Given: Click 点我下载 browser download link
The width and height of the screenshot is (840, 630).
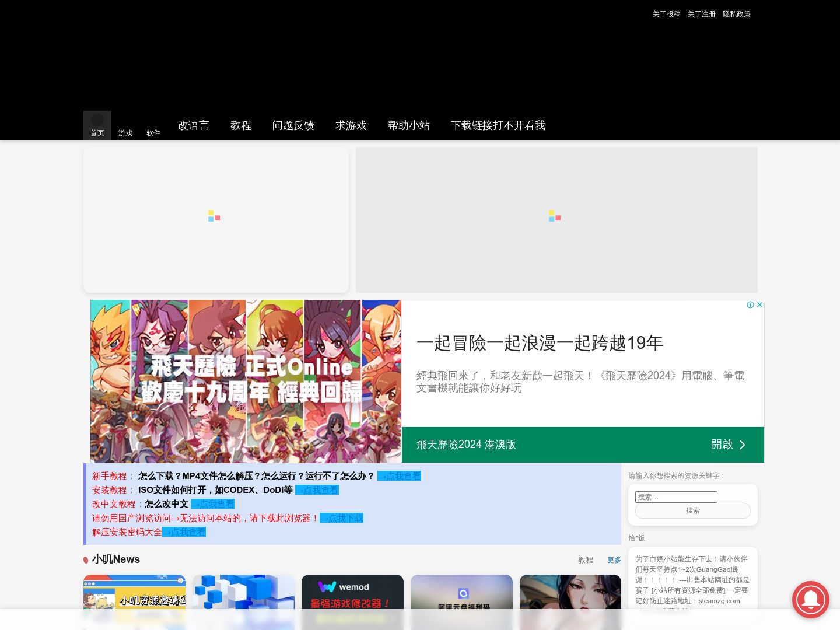Looking at the screenshot, I should click(x=341, y=518).
